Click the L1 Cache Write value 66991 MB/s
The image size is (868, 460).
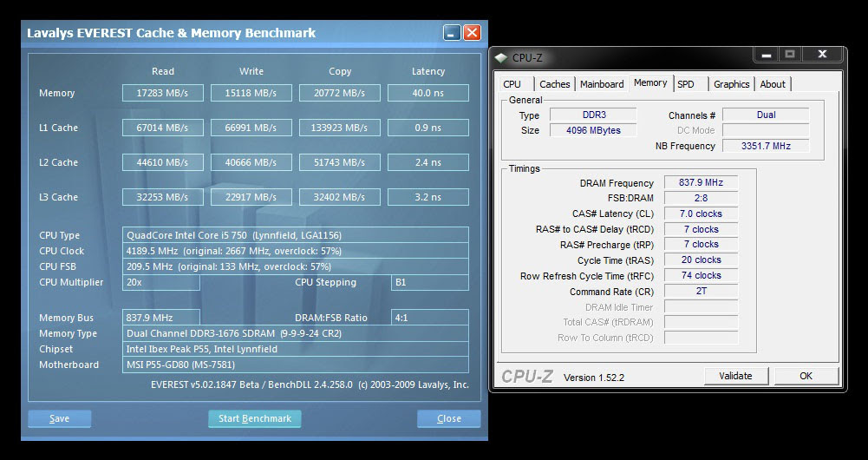click(x=251, y=128)
